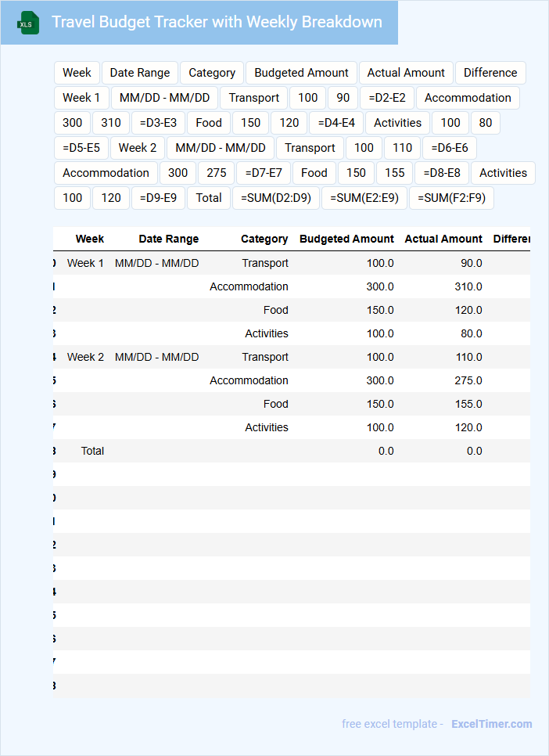The image size is (549, 756).
Task: Click the Total row label in table
Action: 92,451
